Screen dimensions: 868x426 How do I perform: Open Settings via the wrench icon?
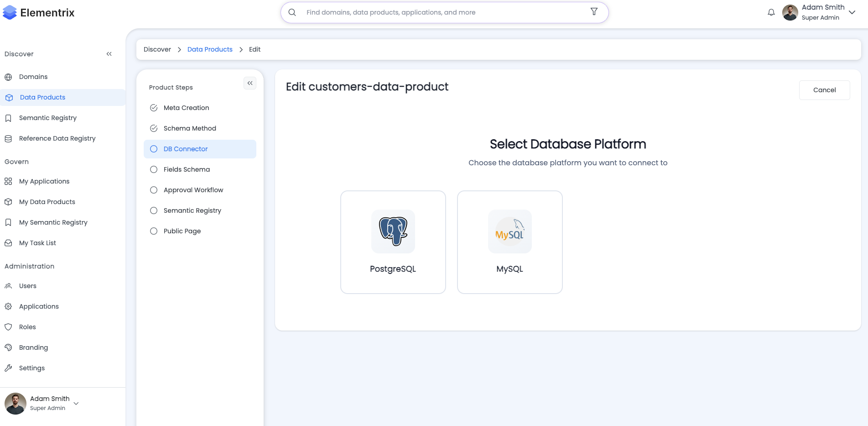click(x=9, y=368)
